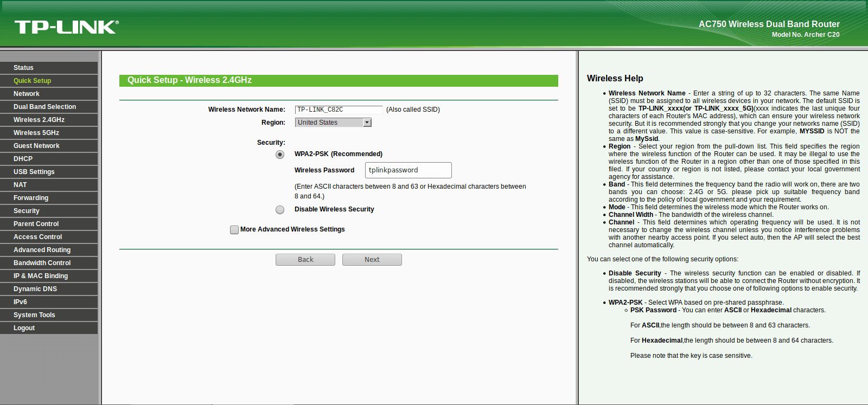Enable More Advanced Wireless Settings checkbox
Viewport: 868px width, 405px height.
[x=234, y=230]
